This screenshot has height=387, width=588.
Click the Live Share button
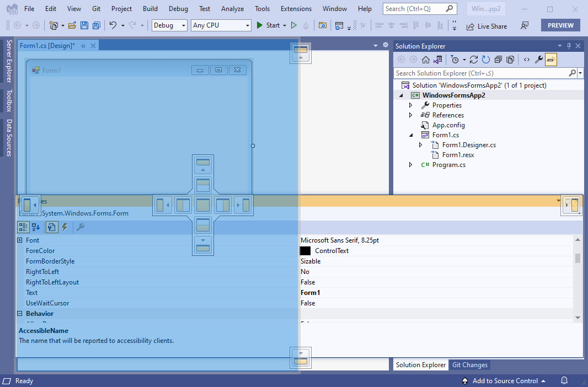(x=487, y=26)
